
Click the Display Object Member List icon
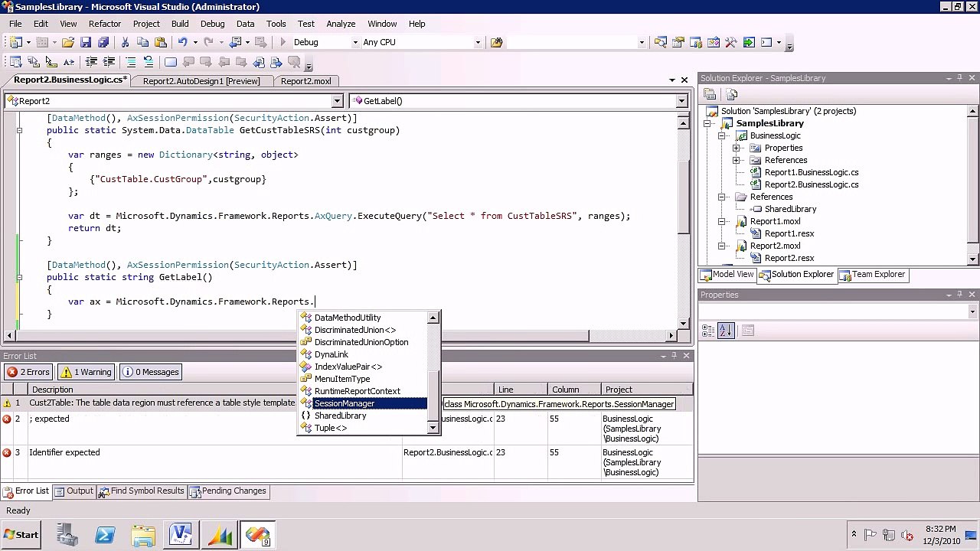[15, 63]
